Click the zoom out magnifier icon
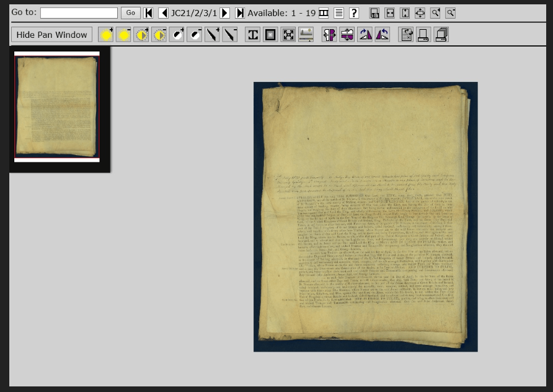This screenshot has width=553, height=392. click(451, 13)
